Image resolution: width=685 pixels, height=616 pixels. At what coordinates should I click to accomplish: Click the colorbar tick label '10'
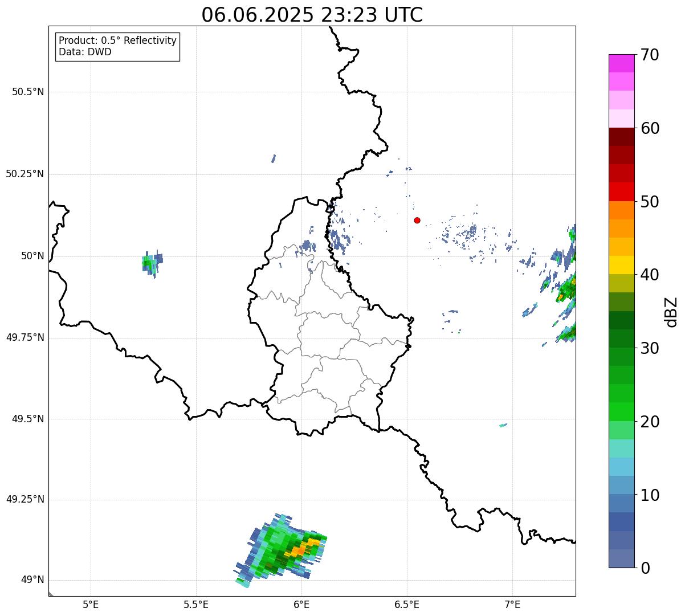click(650, 495)
